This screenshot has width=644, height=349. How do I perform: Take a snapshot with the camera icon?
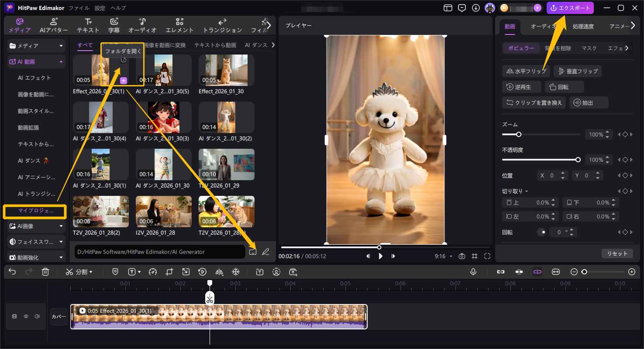click(x=461, y=256)
